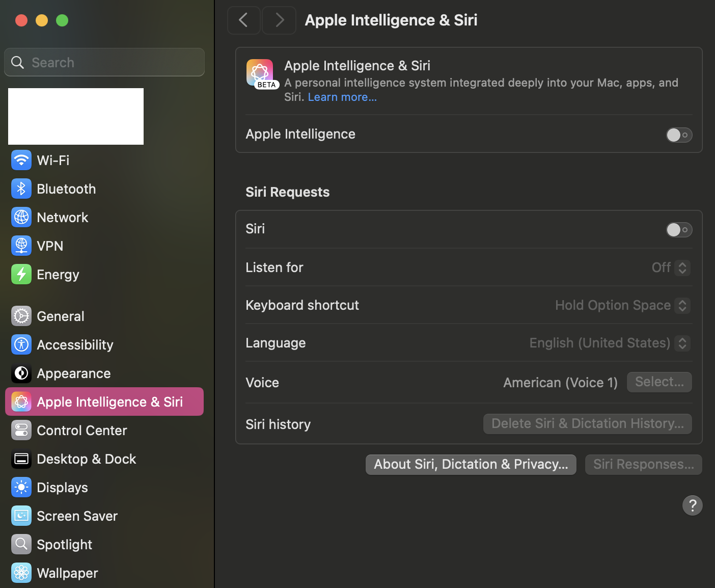This screenshot has height=588, width=715.
Task: Open Wi-Fi settings icon in sidebar
Action: (x=21, y=161)
